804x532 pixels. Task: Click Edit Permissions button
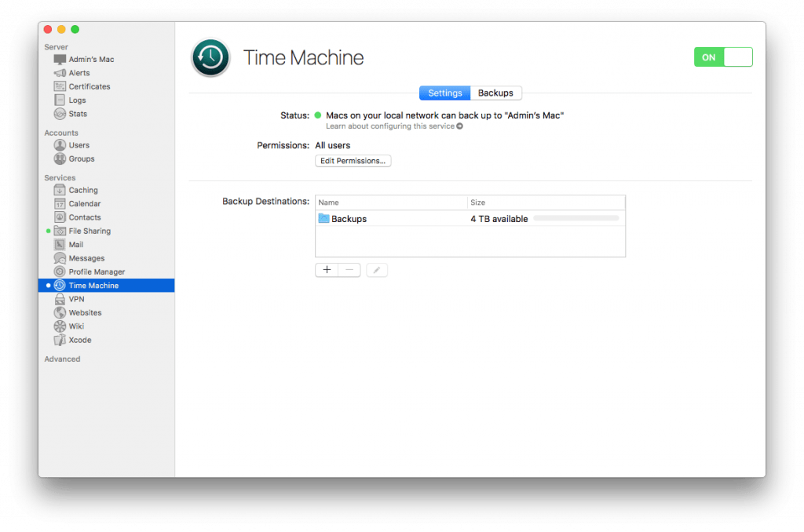(353, 161)
